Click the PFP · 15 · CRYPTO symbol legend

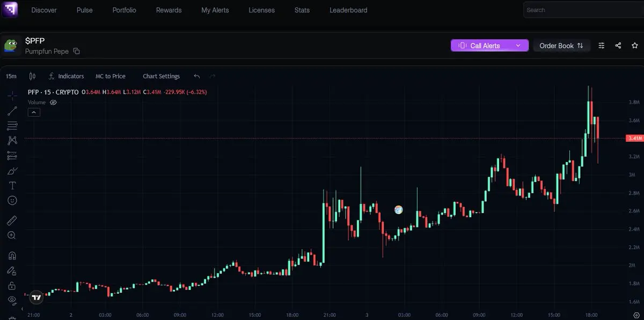[x=53, y=92]
